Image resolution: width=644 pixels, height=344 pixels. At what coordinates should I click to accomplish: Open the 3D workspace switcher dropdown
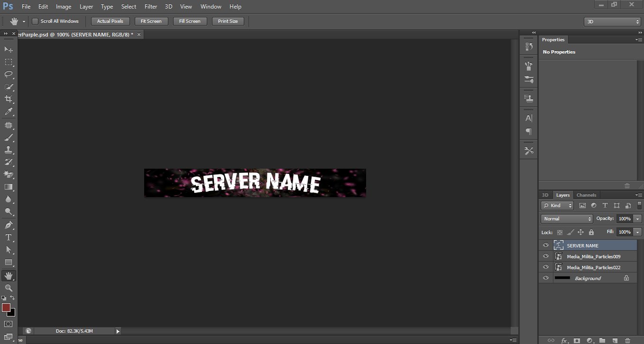tap(613, 22)
